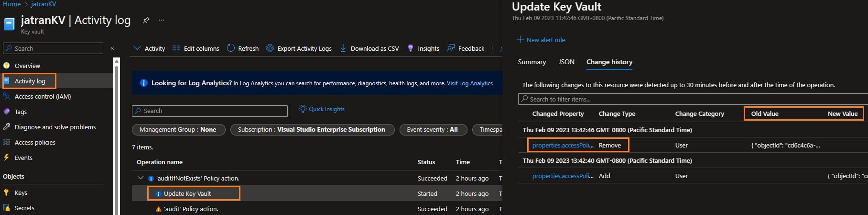This screenshot has height=215, width=868.
Task: Collapse the 'auditIfNotExists' Policy action row
Action: [141, 178]
